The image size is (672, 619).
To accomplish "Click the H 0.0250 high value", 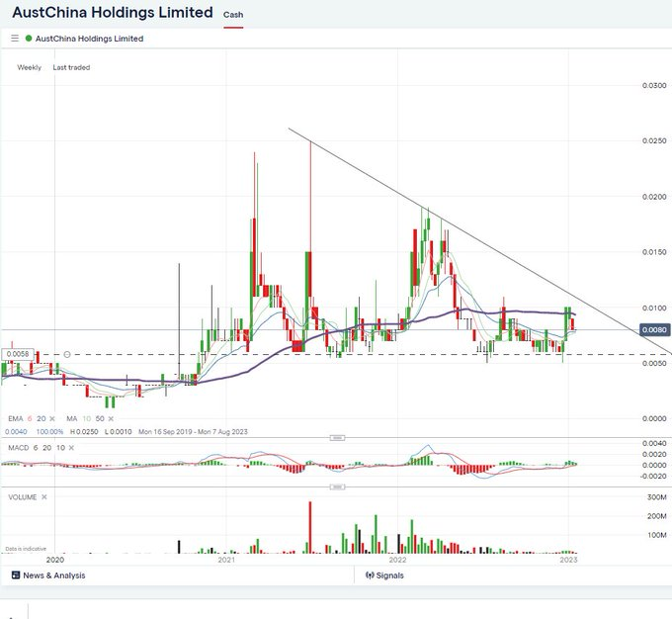I will coord(84,432).
